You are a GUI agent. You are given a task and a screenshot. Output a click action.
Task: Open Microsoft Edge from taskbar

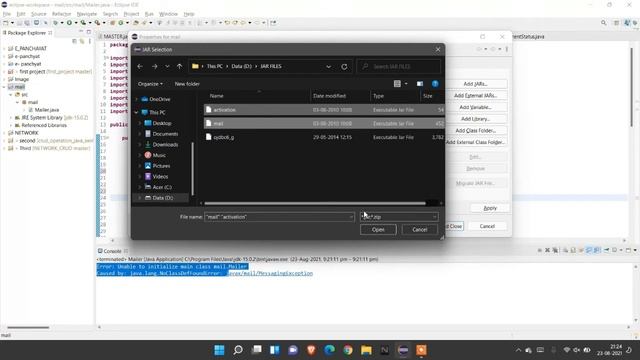329,350
